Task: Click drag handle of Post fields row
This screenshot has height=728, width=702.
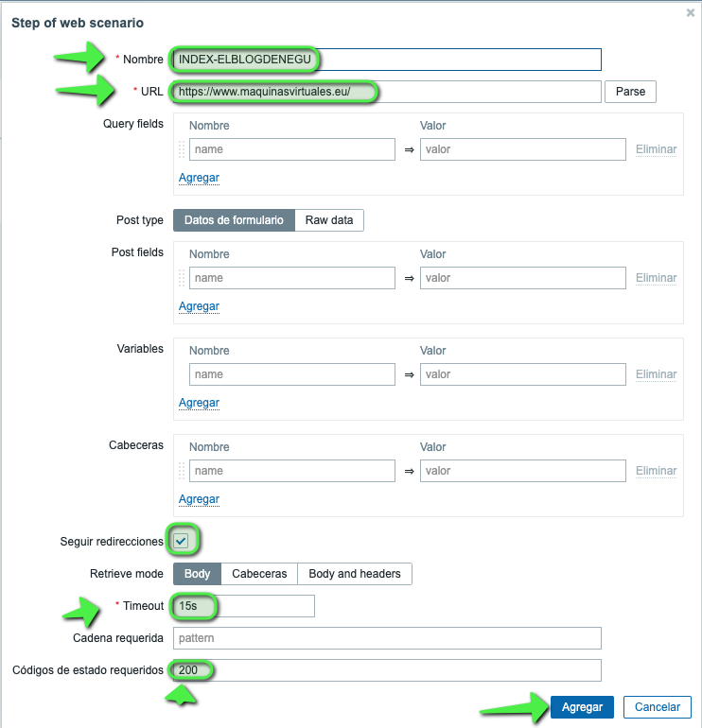Action: (x=182, y=278)
